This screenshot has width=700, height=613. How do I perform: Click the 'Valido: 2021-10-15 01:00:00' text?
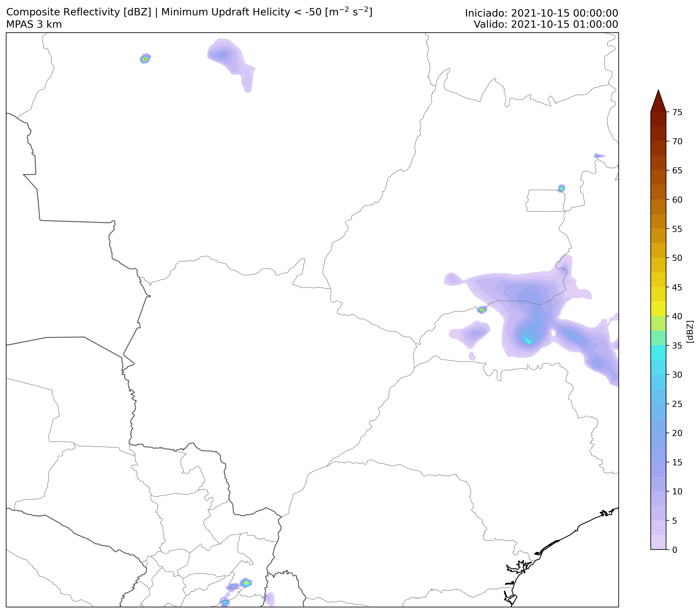(546, 24)
